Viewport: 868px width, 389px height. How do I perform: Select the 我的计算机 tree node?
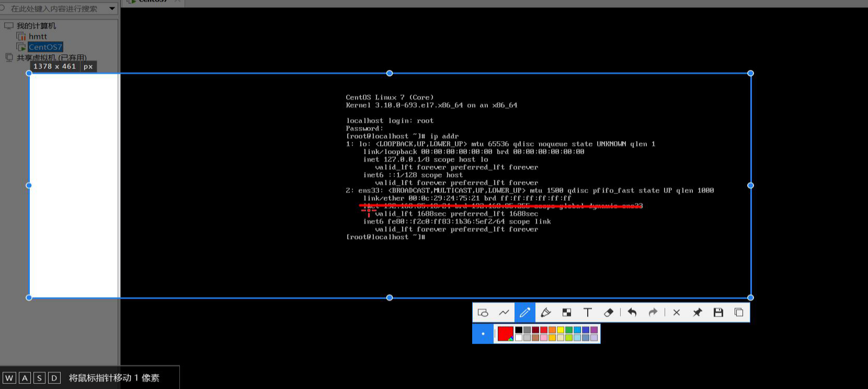click(36, 26)
